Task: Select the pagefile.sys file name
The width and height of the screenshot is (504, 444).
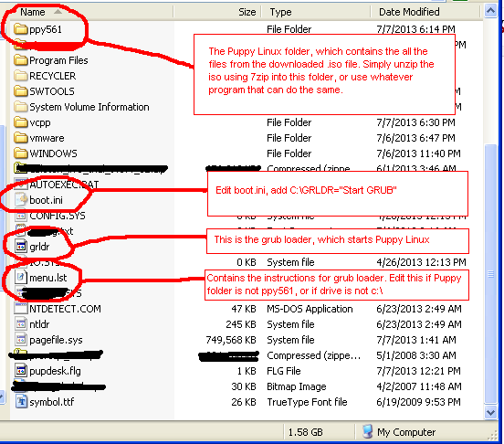Action: click(x=56, y=340)
